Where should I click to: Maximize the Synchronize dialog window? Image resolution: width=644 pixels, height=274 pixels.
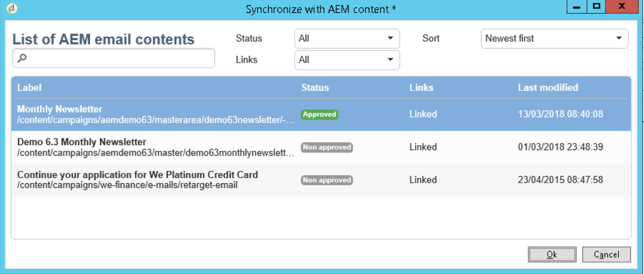coord(596,7)
